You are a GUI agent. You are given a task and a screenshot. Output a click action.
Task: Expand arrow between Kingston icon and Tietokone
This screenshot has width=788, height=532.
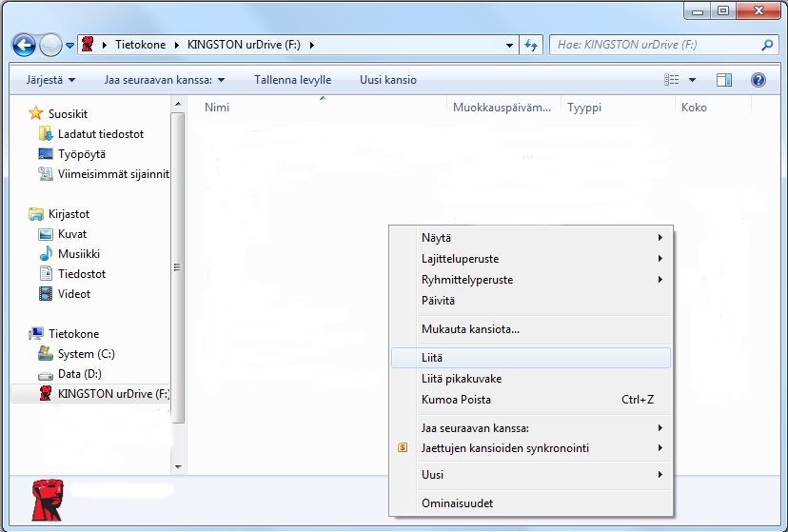105,45
